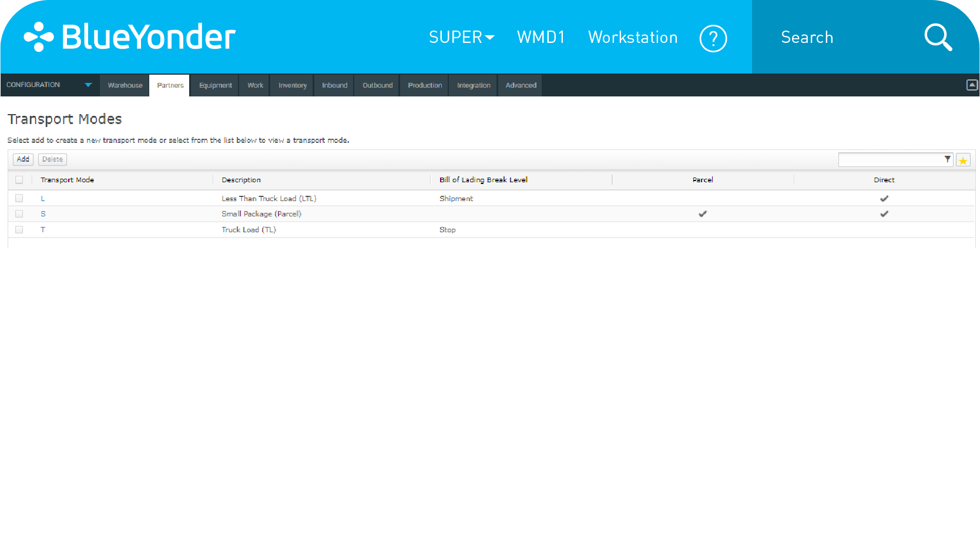Check the select-all checkbox in the grid header
Image resolution: width=980 pixels, height=538 pixels.
coord(19,180)
